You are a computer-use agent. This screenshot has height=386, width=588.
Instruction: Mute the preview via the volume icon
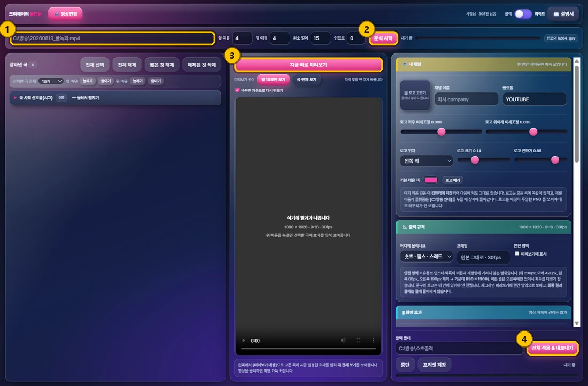[x=343, y=341]
